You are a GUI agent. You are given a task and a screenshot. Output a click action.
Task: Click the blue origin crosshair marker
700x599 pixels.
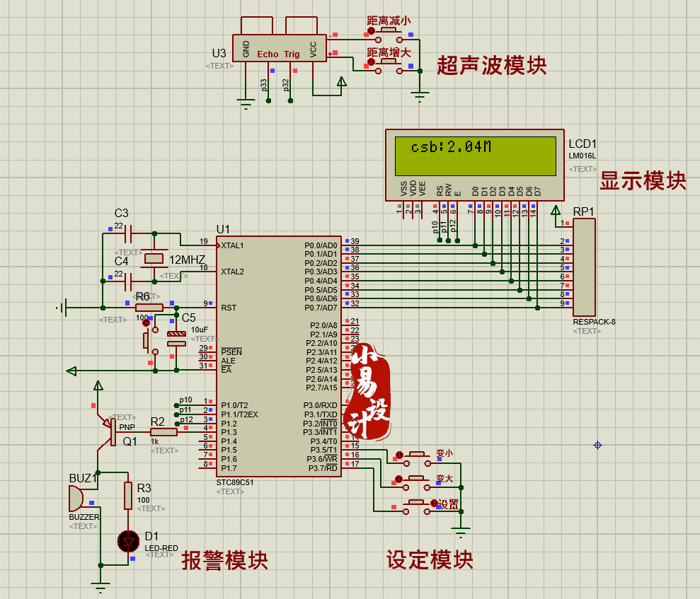(x=598, y=445)
